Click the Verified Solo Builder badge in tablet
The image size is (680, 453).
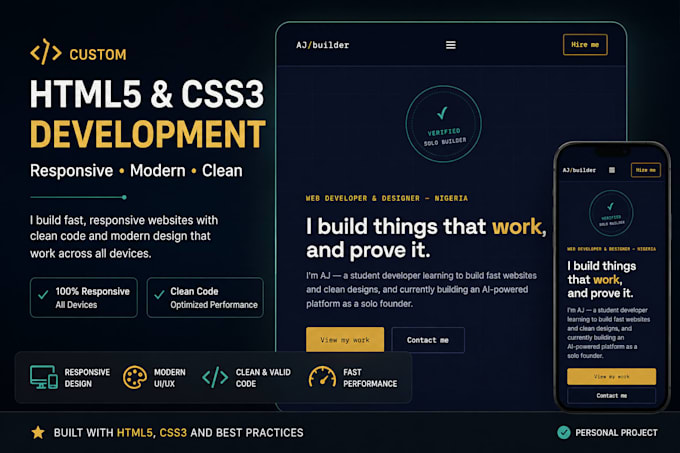click(x=443, y=124)
